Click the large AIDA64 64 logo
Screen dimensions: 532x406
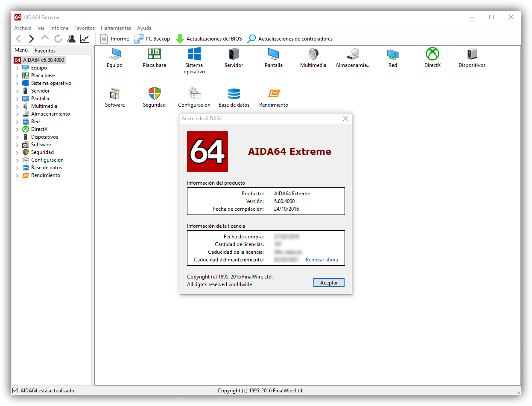tap(208, 151)
